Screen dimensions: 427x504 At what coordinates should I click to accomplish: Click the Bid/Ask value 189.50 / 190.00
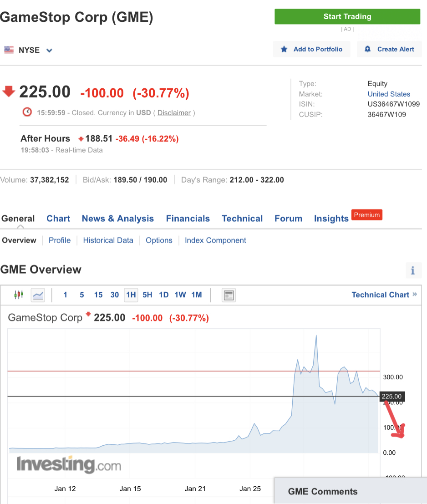(x=140, y=180)
